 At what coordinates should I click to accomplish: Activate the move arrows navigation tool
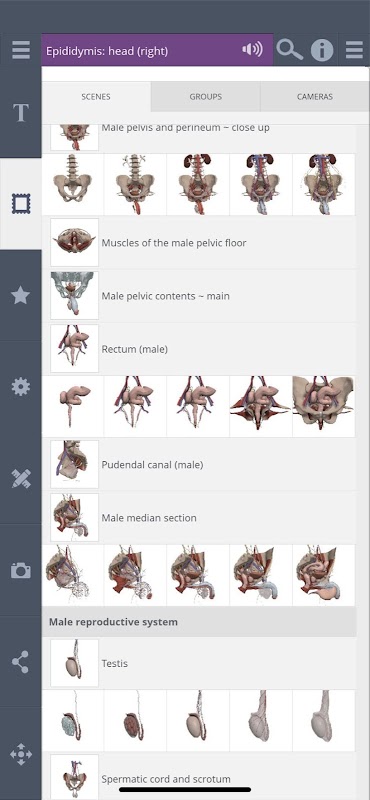(x=21, y=754)
